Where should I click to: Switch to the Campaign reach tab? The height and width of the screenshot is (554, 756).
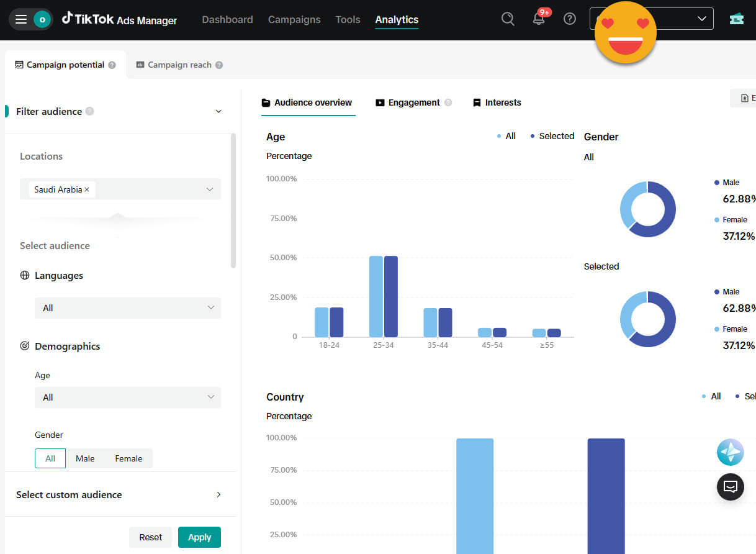click(x=179, y=65)
